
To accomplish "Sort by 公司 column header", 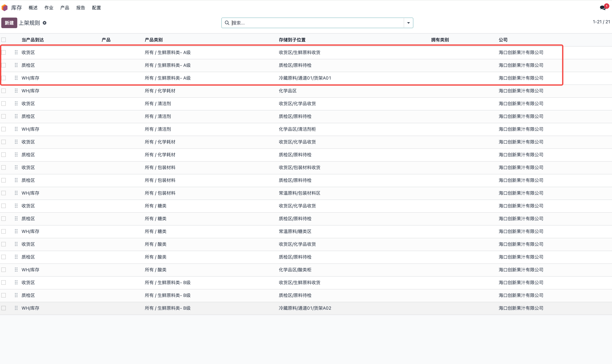I will point(503,40).
